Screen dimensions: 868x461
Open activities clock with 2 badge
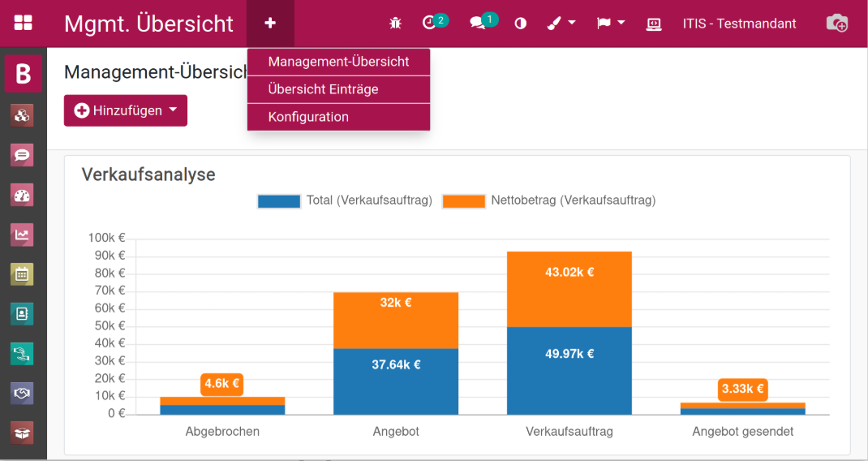[x=431, y=24]
